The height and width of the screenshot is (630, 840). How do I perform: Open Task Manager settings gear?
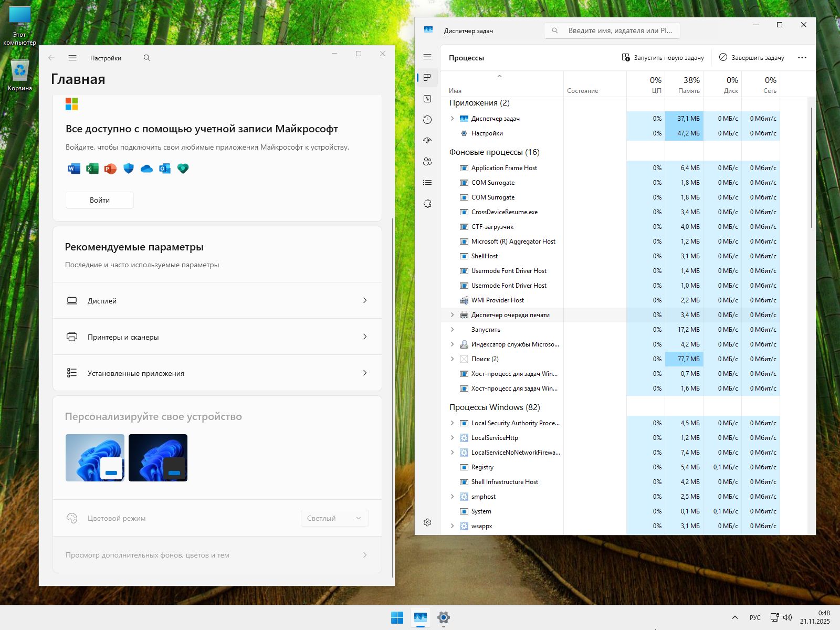pyautogui.click(x=428, y=522)
